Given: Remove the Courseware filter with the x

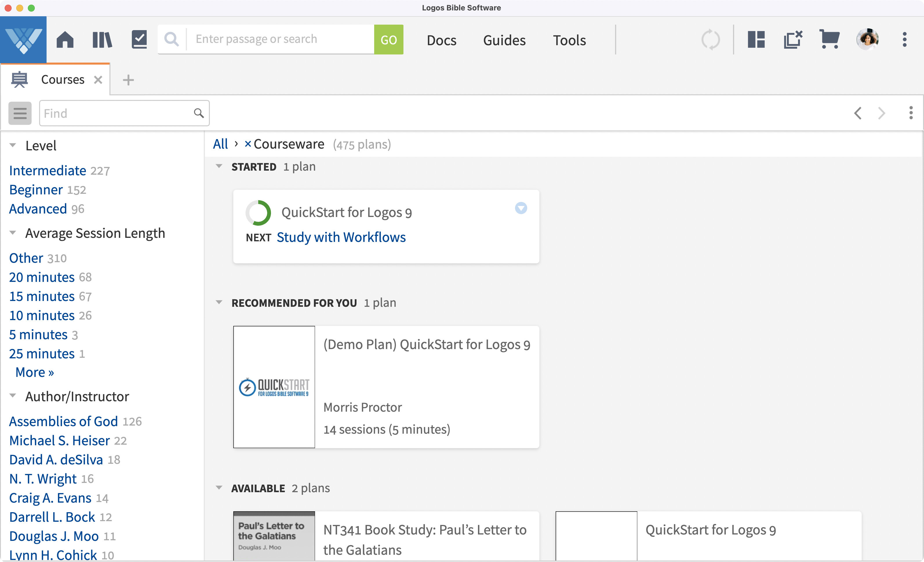Looking at the screenshot, I should coord(248,144).
